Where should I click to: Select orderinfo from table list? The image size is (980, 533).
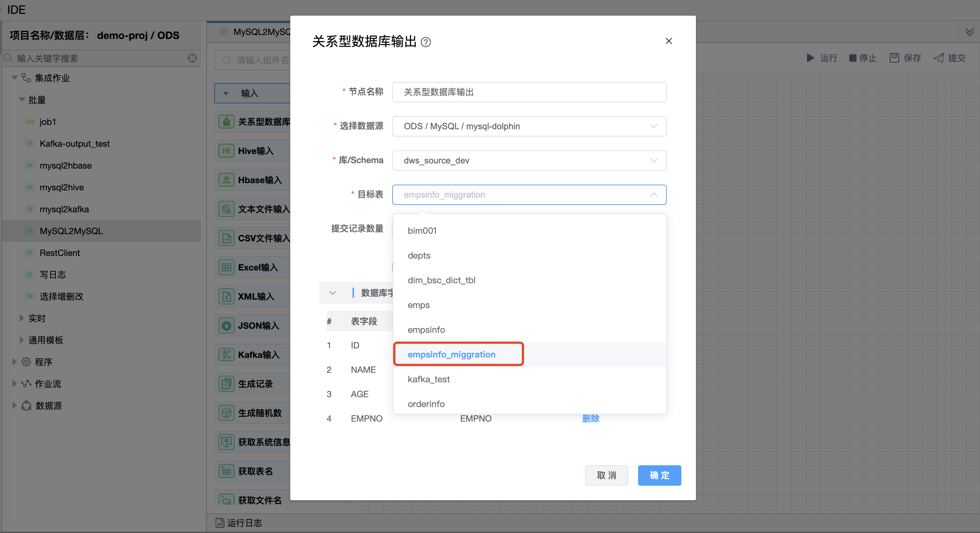click(x=529, y=403)
